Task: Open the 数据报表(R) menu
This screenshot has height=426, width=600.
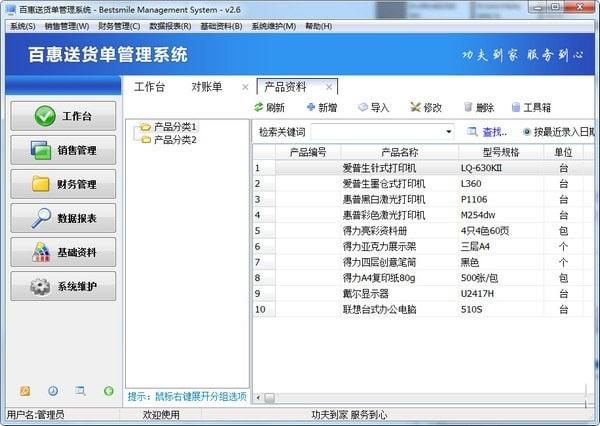Action: coord(170,26)
